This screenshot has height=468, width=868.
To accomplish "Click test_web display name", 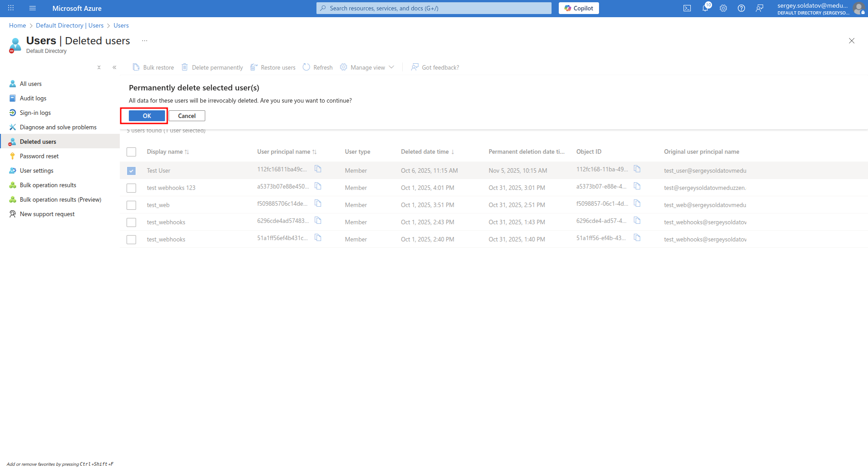I will pyautogui.click(x=158, y=205).
